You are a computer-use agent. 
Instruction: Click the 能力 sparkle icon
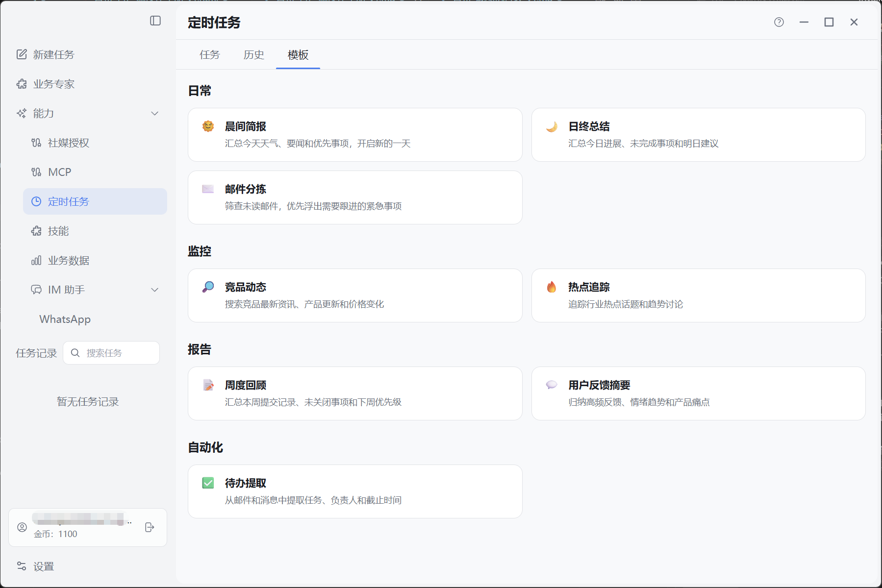click(x=22, y=113)
